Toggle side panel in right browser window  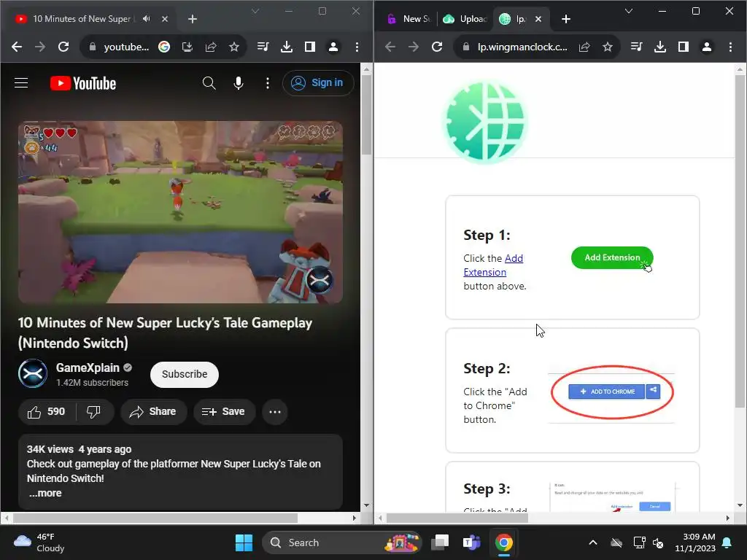[683, 47]
